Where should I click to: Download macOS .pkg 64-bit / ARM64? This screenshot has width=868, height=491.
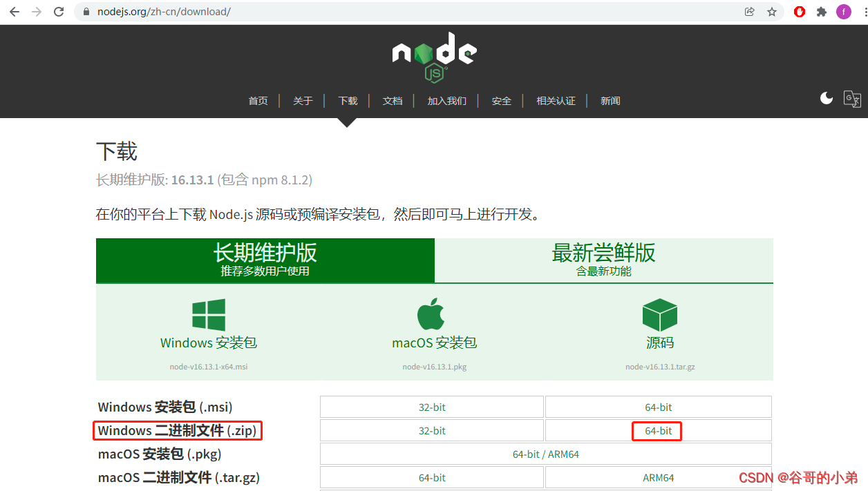(x=546, y=454)
